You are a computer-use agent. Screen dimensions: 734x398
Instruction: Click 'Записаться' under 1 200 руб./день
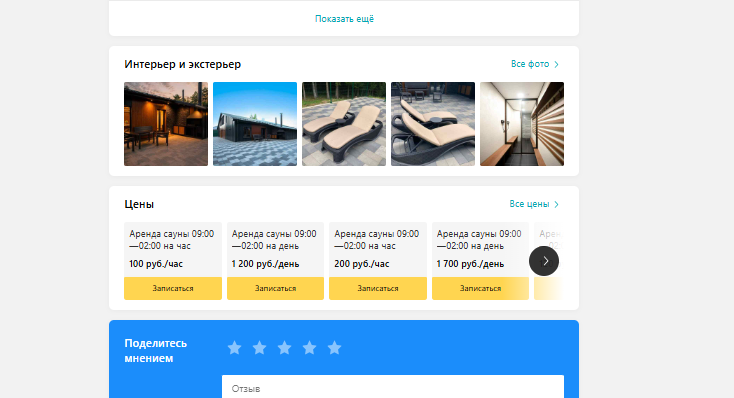(x=275, y=288)
